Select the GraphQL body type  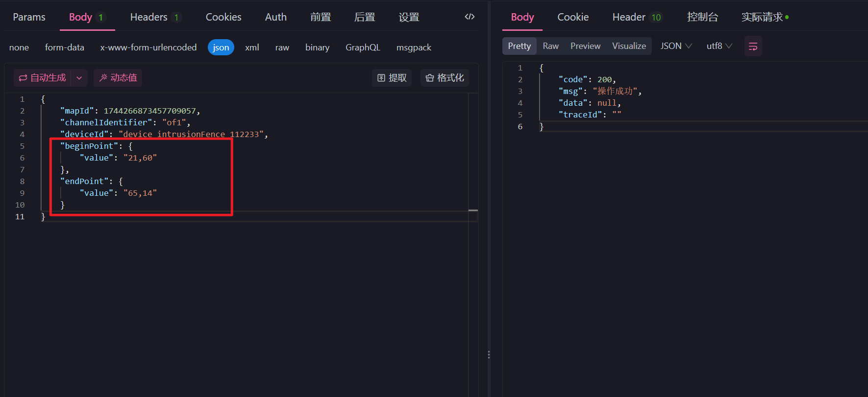363,47
